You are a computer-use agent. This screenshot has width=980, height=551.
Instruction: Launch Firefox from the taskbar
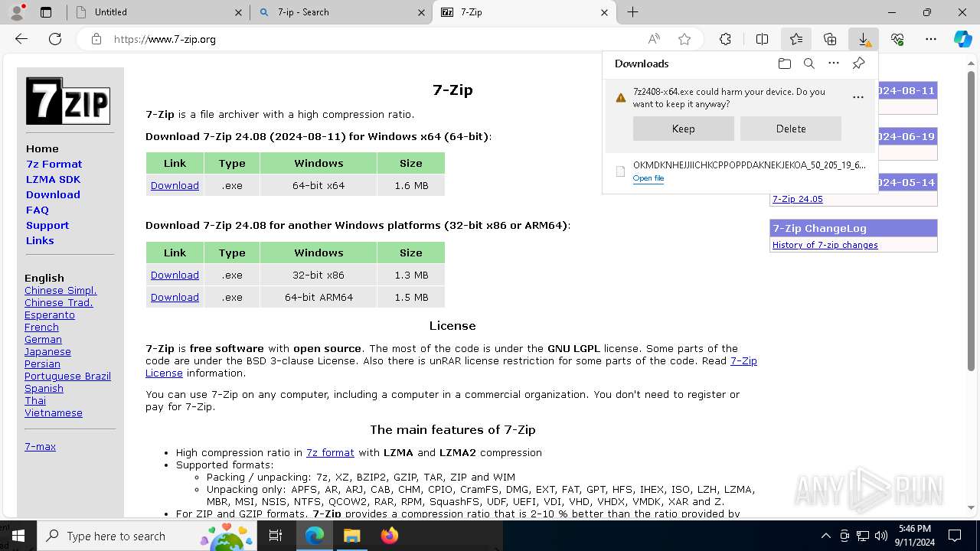point(390,536)
